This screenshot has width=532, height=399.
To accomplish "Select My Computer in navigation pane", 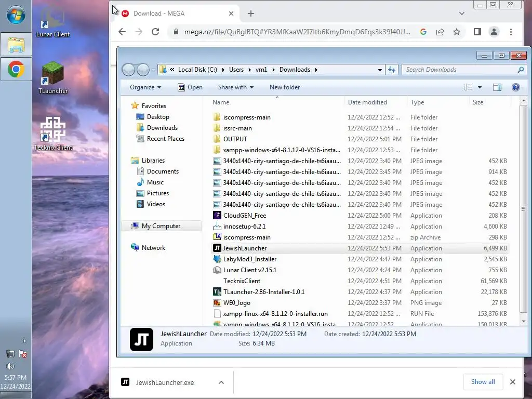I will (x=161, y=226).
